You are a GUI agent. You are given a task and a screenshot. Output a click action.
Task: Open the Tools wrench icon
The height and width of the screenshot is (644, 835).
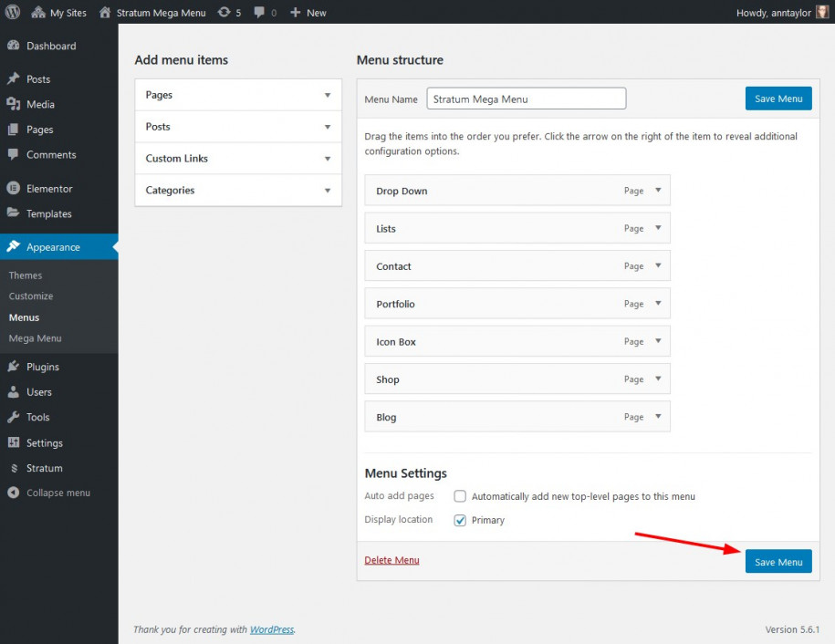(x=14, y=417)
